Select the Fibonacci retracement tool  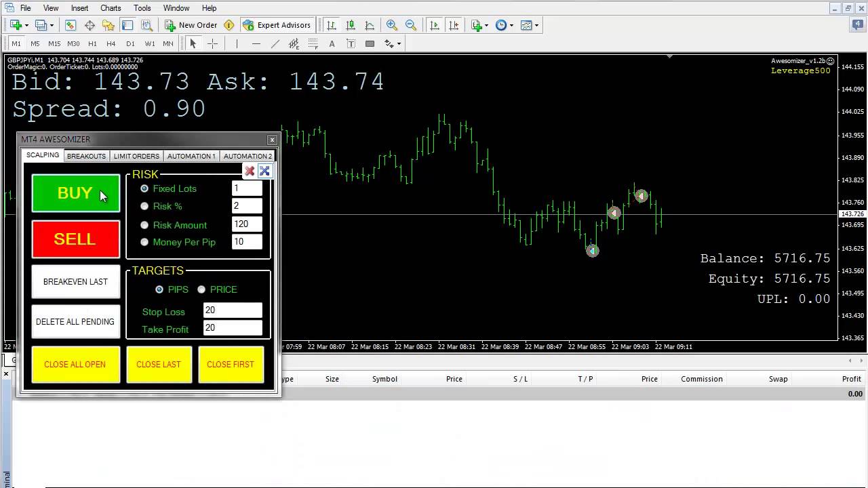tap(313, 43)
